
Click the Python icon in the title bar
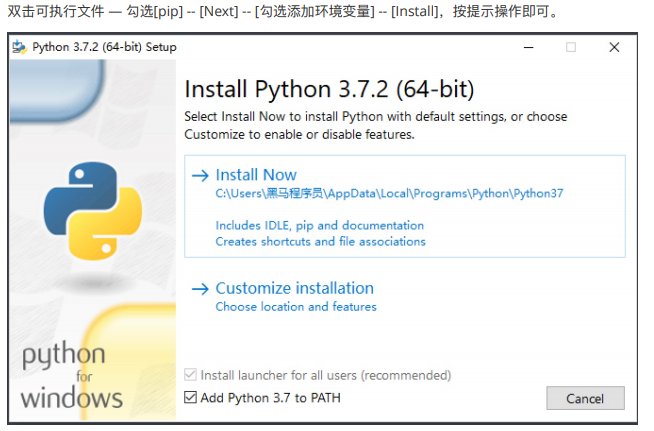(19, 47)
